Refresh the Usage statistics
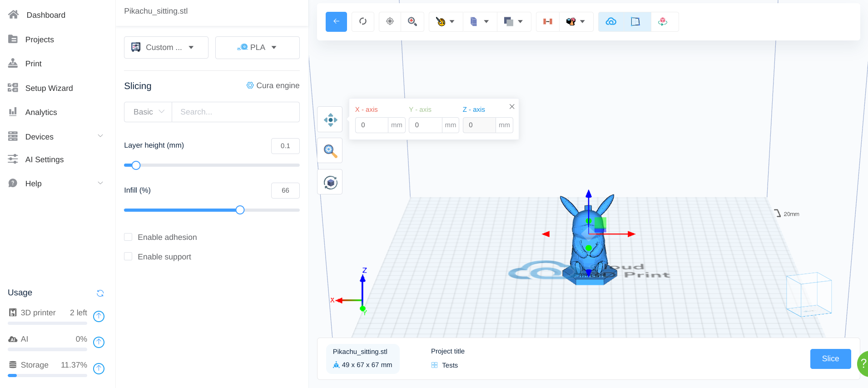868x388 pixels. 100,293
